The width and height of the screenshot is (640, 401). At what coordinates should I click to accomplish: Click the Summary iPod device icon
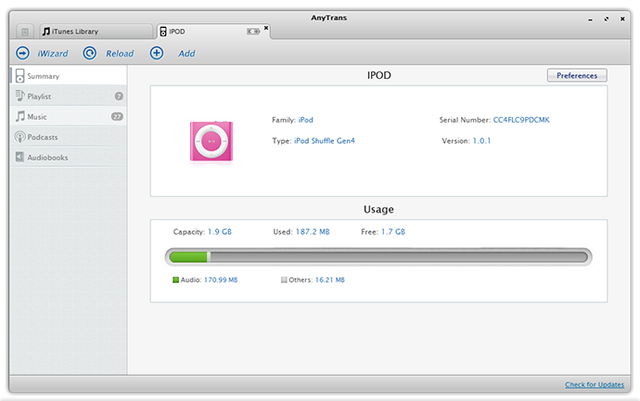coord(20,76)
